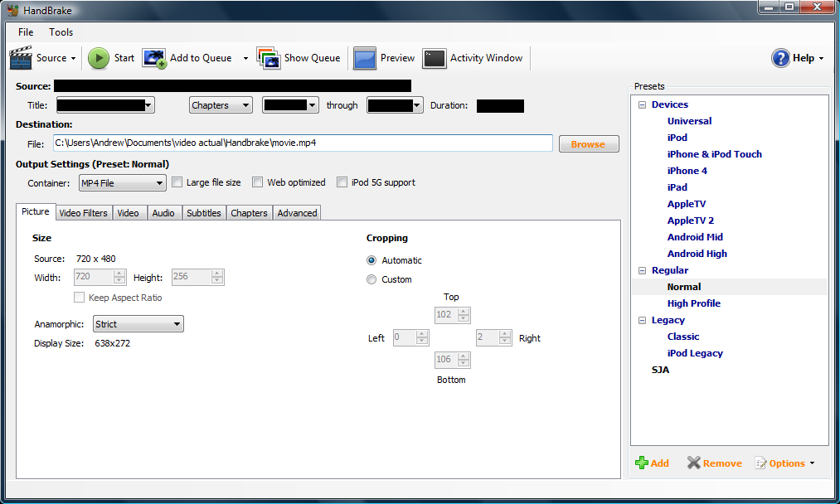840x504 pixels.
Task: Click the Preview icon
Action: pos(365,58)
